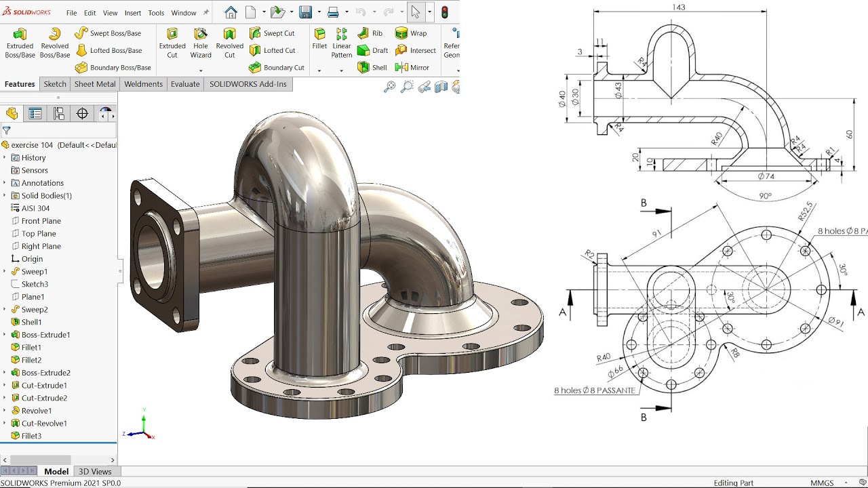Image resolution: width=868 pixels, height=488 pixels.
Task: Click the Fillet tool
Action: (x=319, y=39)
